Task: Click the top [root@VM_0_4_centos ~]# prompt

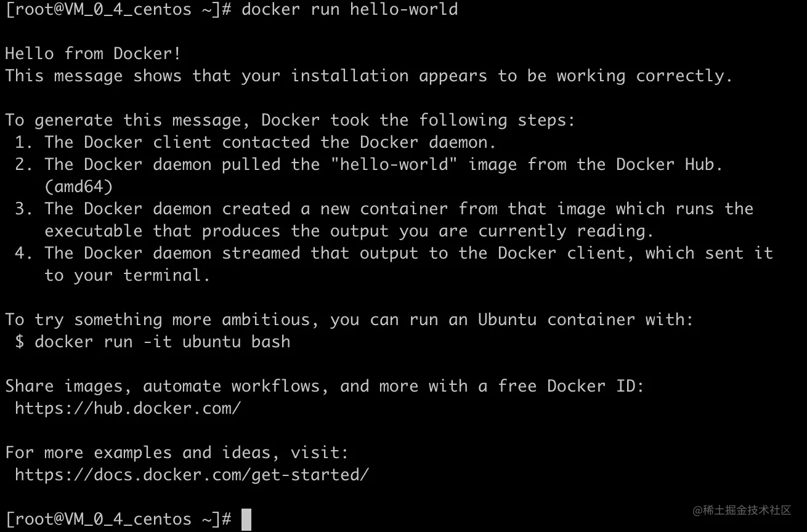Action: tap(118, 9)
